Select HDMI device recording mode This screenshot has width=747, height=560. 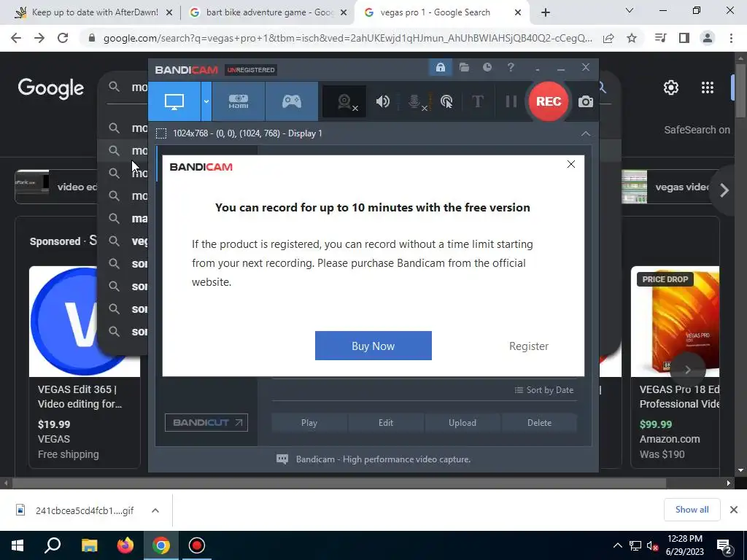click(239, 101)
